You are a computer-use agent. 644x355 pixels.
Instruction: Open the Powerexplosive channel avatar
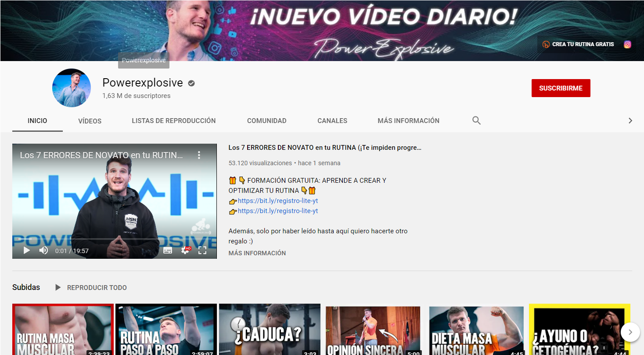[72, 88]
